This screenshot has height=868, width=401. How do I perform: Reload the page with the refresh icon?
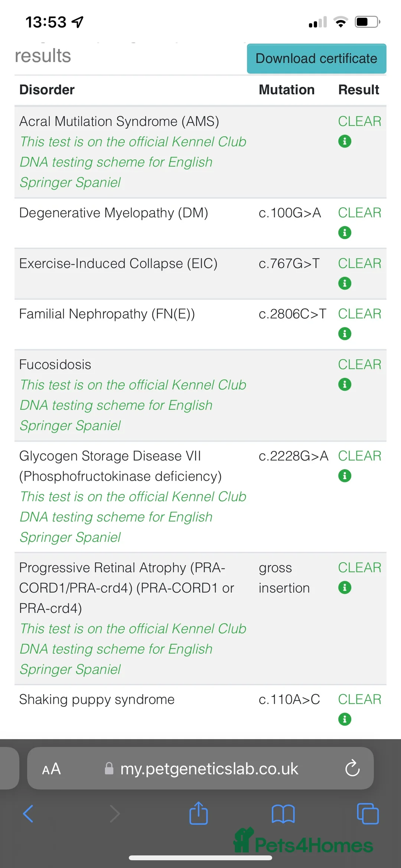tap(352, 768)
